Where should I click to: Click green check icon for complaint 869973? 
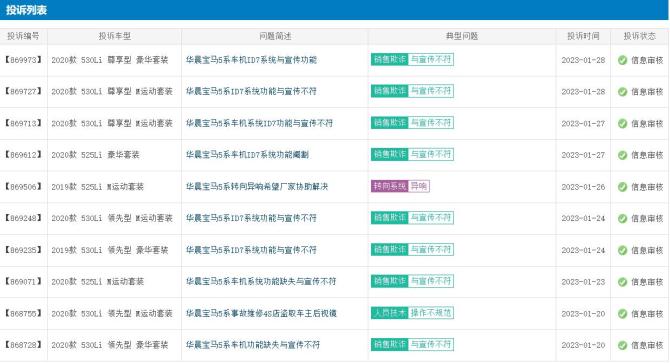click(623, 60)
